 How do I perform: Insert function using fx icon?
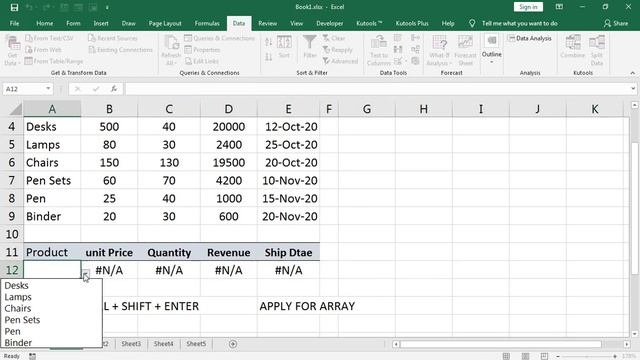pyautogui.click(x=114, y=89)
